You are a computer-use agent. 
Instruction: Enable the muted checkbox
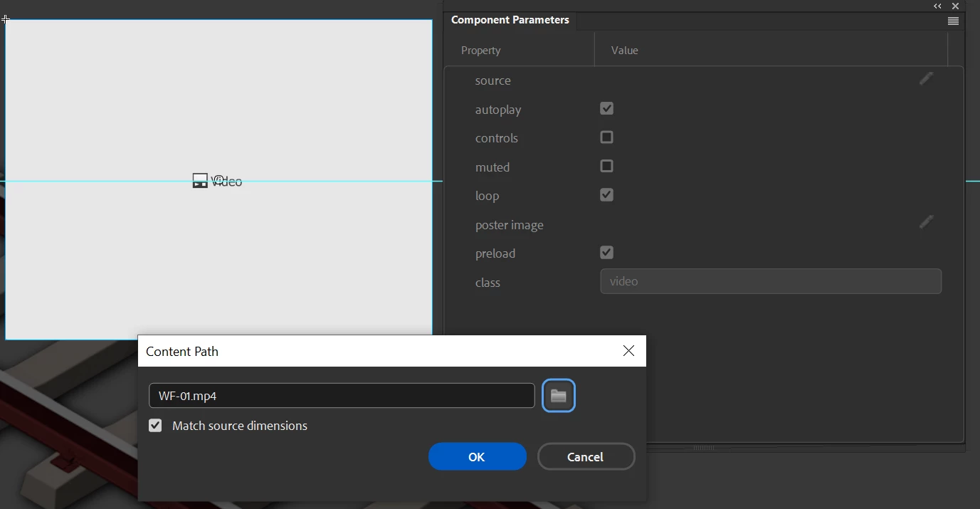coord(606,166)
